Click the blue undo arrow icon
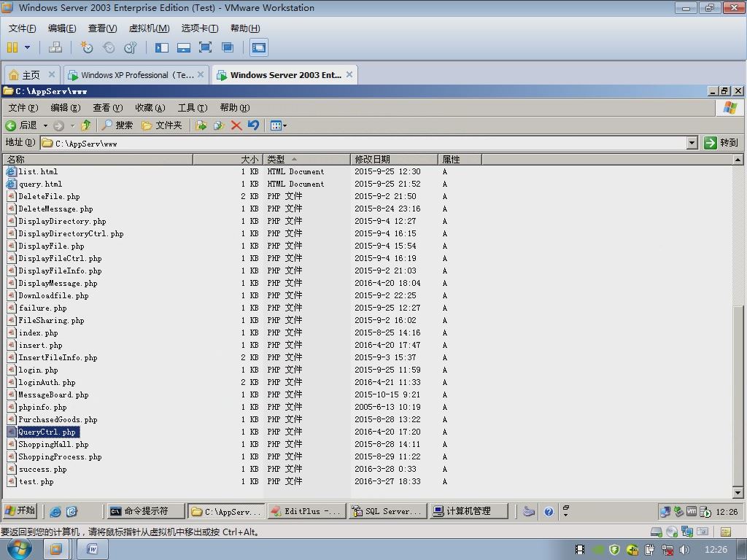This screenshot has height=560, width=747. 253,125
